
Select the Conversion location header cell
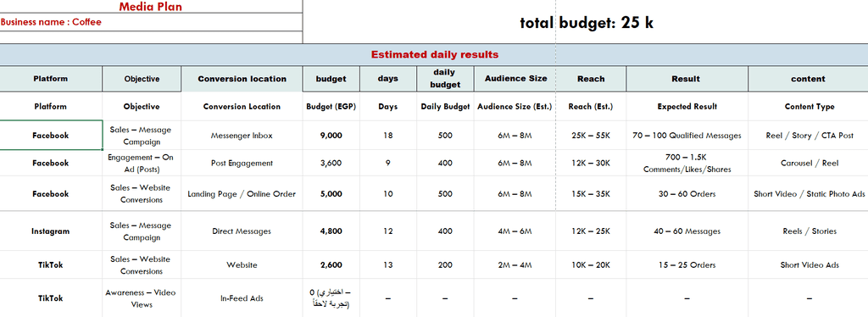pyautogui.click(x=242, y=79)
